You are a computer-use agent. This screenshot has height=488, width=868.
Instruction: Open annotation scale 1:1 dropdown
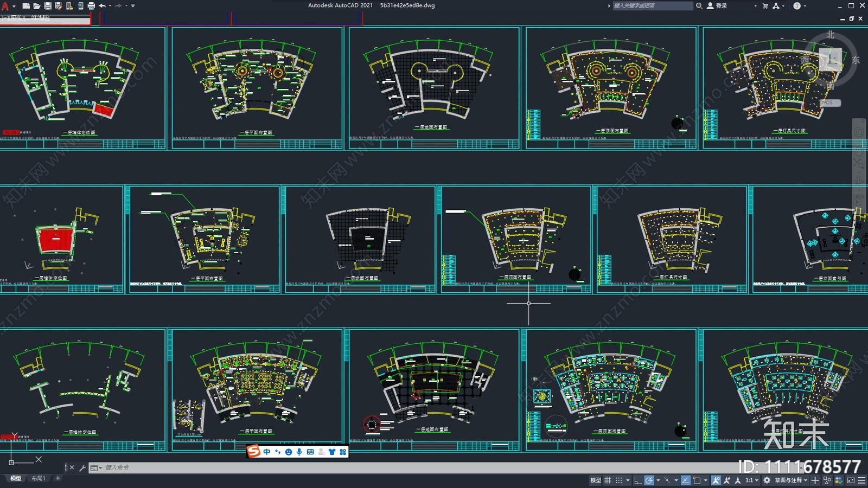(752, 480)
